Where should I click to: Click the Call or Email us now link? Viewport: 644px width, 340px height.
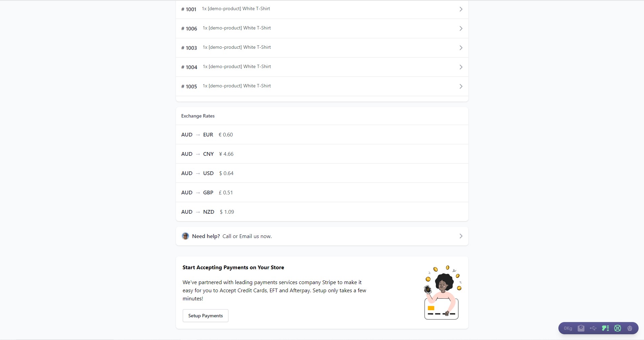(247, 236)
